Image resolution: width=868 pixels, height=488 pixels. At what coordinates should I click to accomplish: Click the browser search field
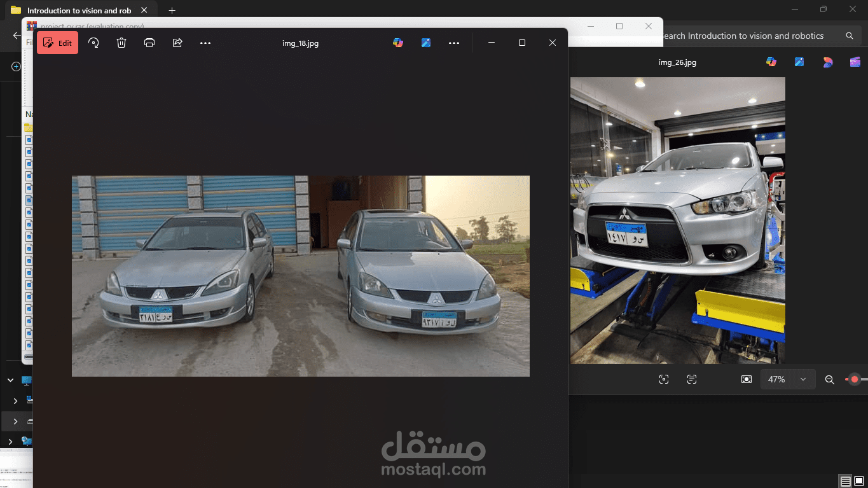(x=750, y=36)
